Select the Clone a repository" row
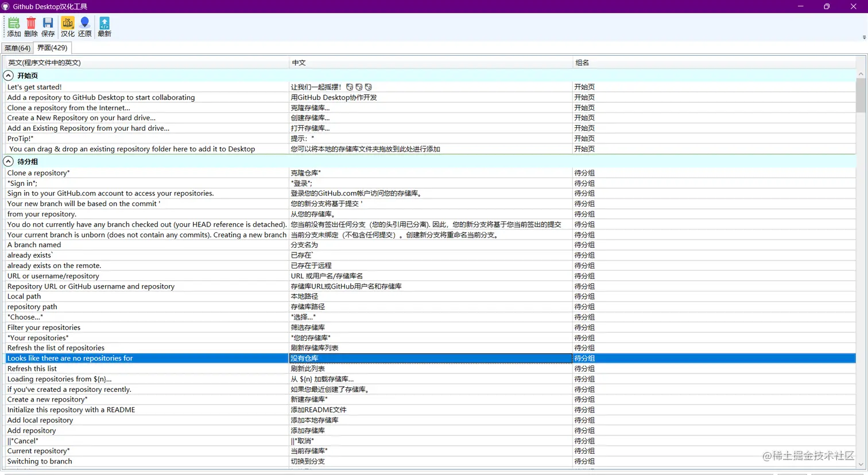 click(431, 173)
